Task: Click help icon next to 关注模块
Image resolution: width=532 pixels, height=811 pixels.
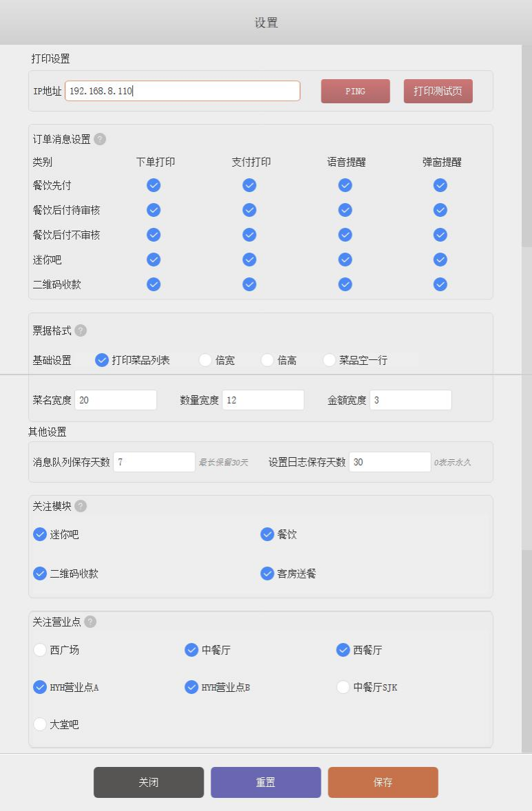Action: tap(81, 506)
